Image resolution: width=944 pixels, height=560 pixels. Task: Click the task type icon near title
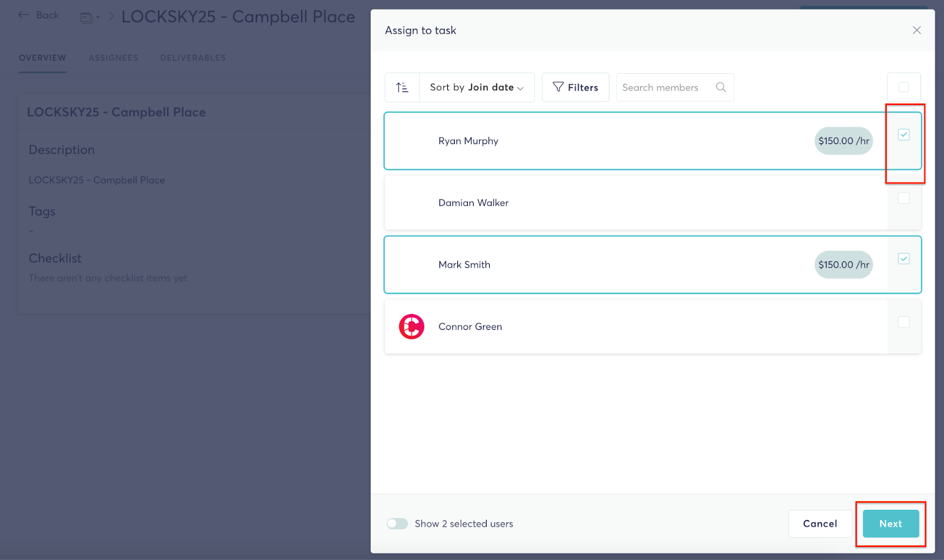click(x=87, y=18)
